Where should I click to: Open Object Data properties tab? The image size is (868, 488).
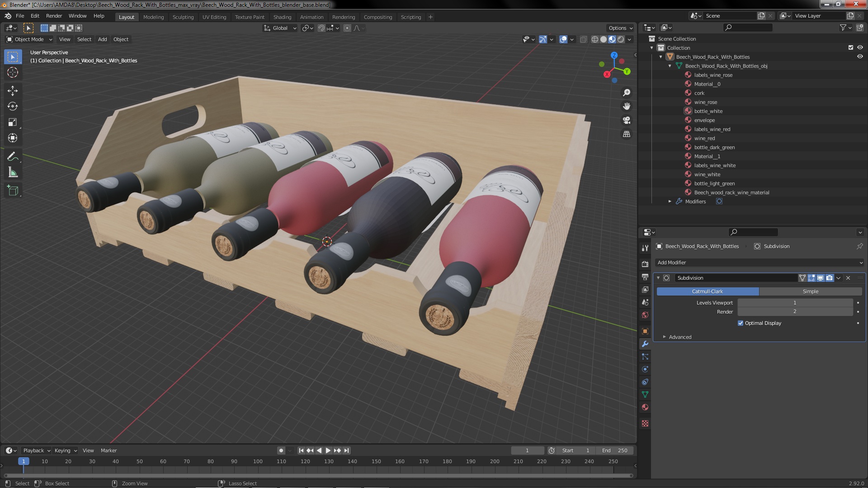(x=645, y=394)
